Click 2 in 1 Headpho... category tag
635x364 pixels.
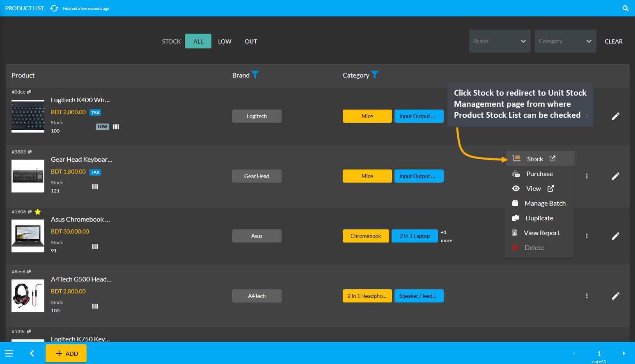[x=367, y=296]
